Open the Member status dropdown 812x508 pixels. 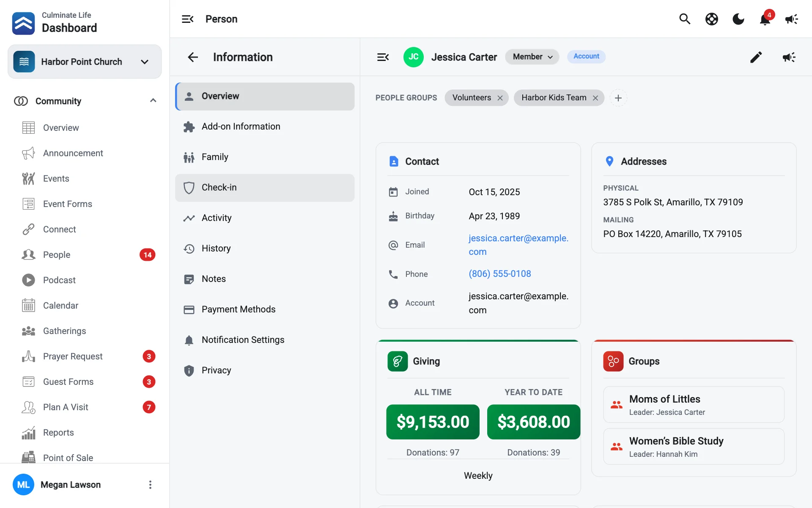point(532,57)
